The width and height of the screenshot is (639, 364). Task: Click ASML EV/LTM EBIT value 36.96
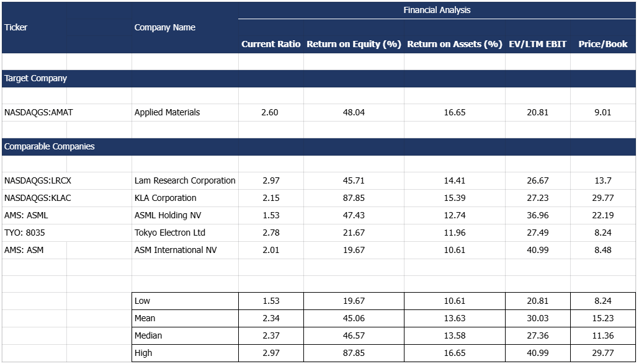537,215
